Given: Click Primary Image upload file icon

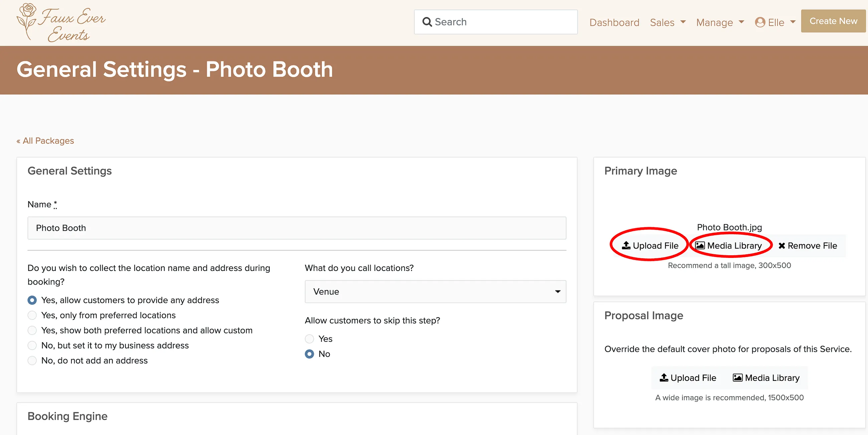Looking at the screenshot, I should click(626, 245).
